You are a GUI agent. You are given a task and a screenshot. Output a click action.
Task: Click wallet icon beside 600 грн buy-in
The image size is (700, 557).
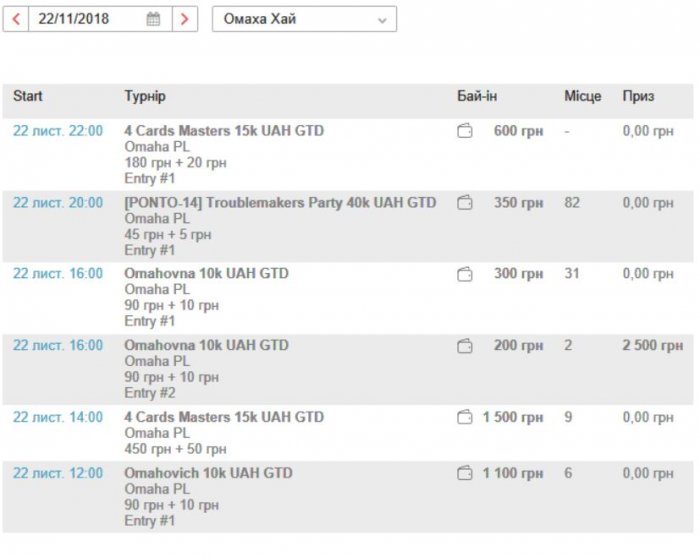[465, 131]
